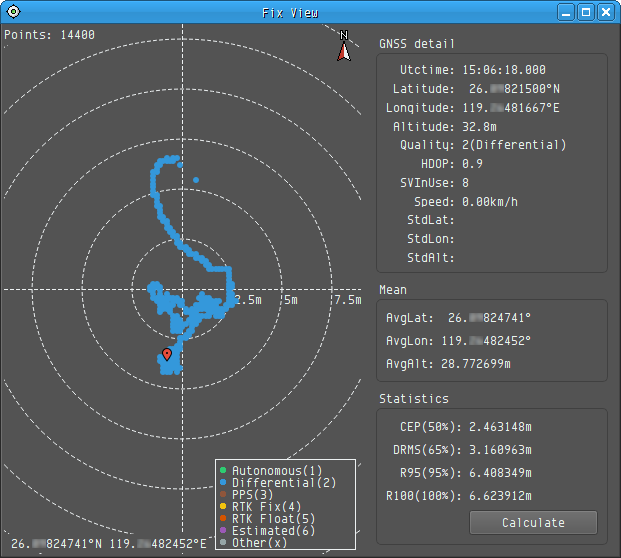Click the Utctime value 15:06:18.000

(x=504, y=70)
